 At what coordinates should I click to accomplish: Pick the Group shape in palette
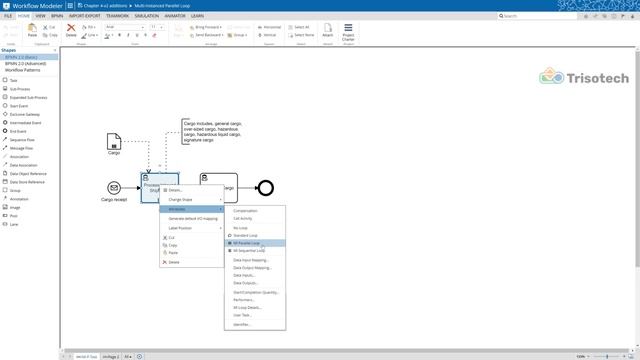click(x=12, y=191)
